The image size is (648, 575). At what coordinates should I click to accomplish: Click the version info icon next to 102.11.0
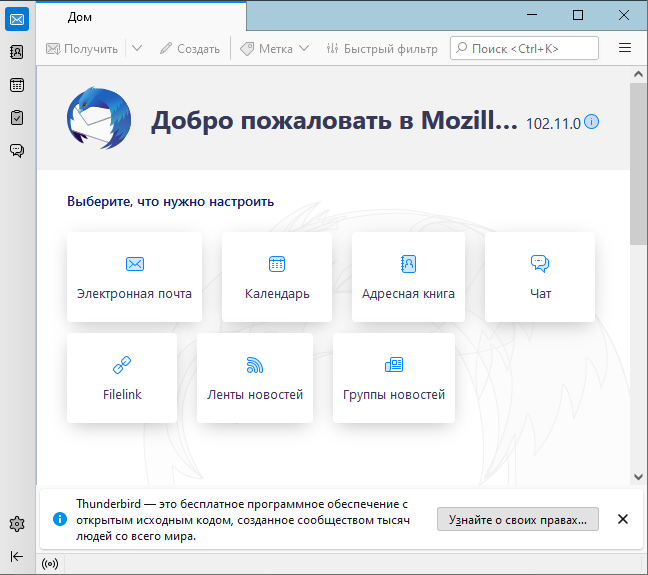click(x=591, y=122)
